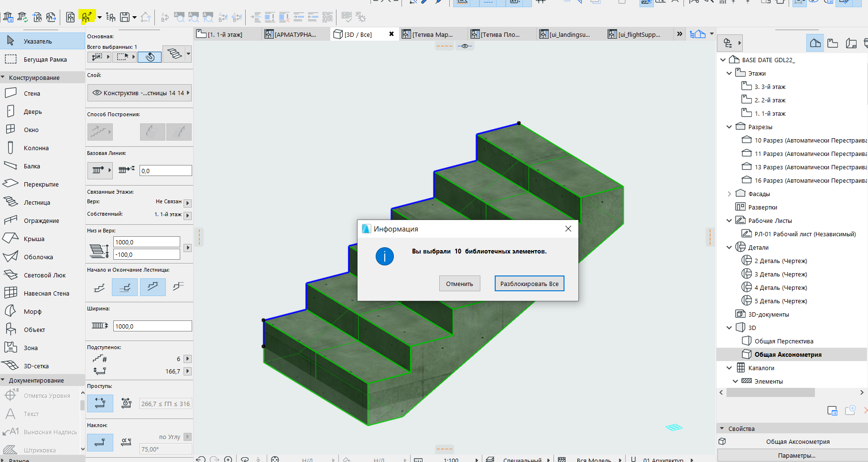This screenshot has width=868, height=462.
Task: Select the Объект object tool
Action: pos(43,330)
